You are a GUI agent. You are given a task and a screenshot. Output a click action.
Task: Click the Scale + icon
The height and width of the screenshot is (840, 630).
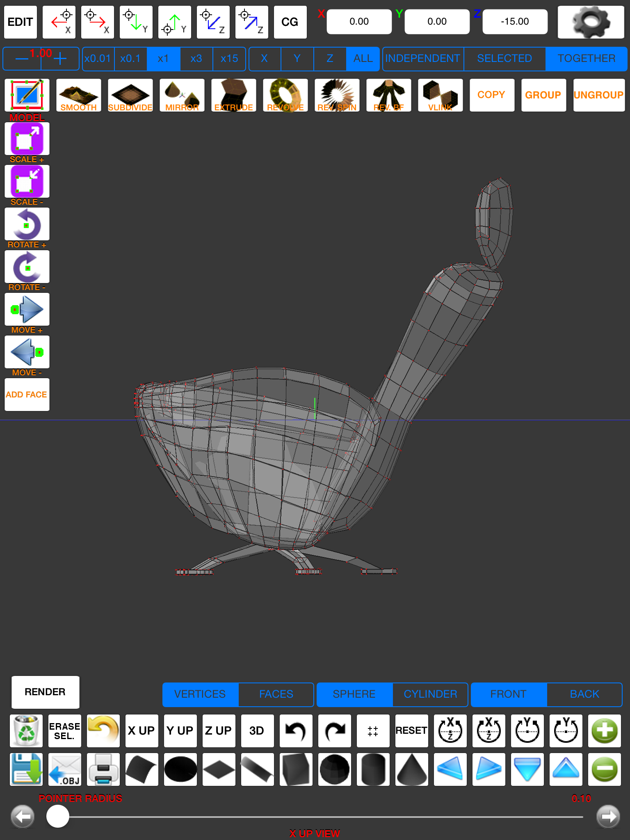pos(27,139)
